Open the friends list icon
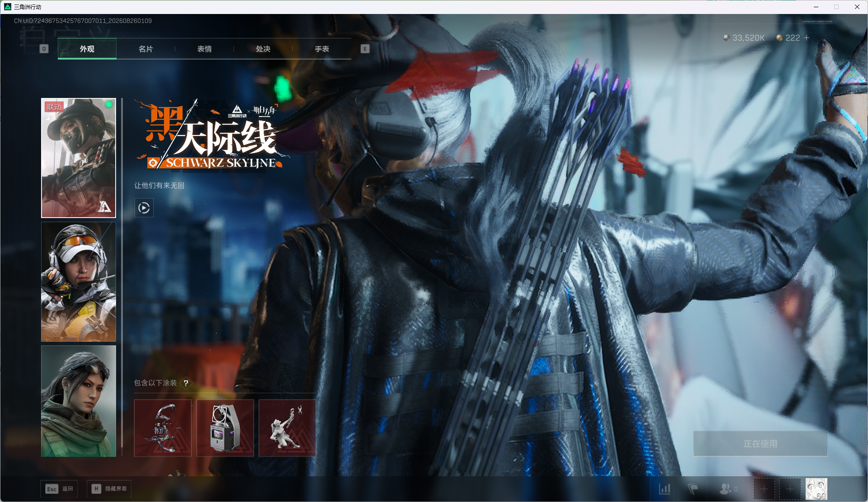This screenshot has width=868, height=502. (725, 489)
